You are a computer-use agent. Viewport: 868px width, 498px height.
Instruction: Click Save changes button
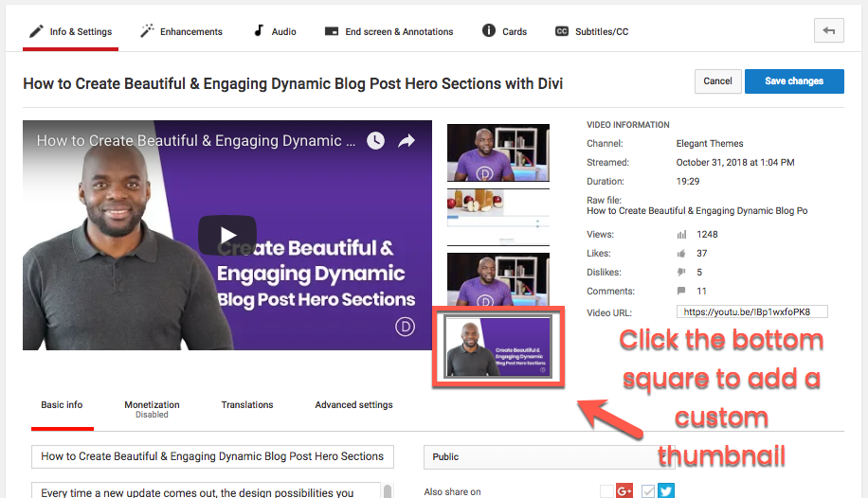[794, 81]
